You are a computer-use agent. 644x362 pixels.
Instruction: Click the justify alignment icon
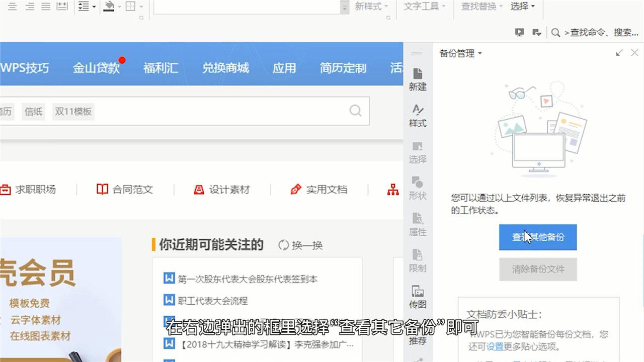click(46, 7)
